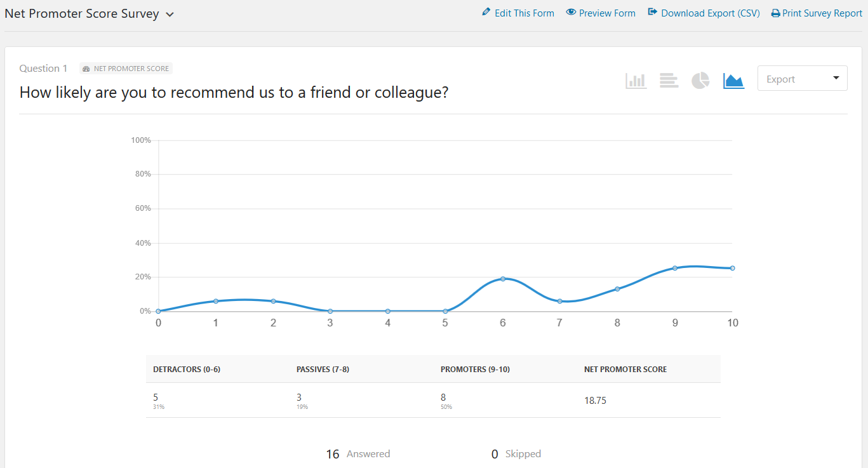Image resolution: width=868 pixels, height=468 pixels.
Task: Select the area chart view icon
Action: [733, 81]
